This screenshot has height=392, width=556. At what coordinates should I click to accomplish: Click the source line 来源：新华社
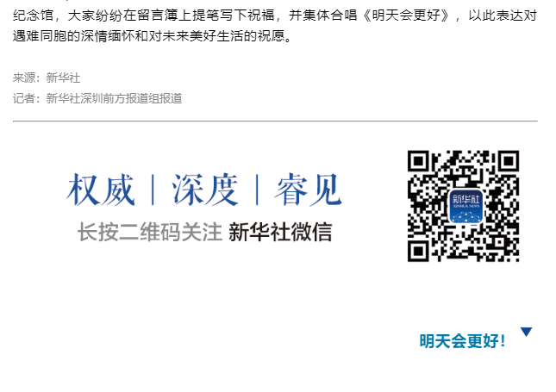(x=47, y=78)
